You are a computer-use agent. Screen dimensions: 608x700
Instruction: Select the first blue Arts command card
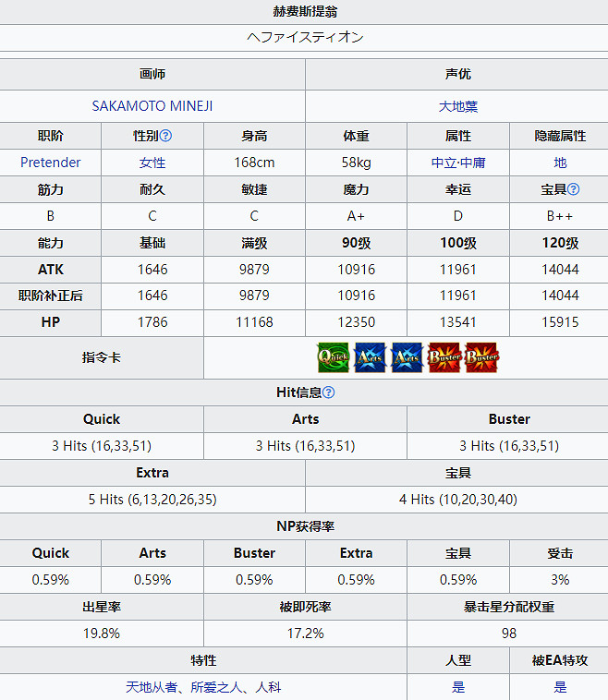[370, 357]
